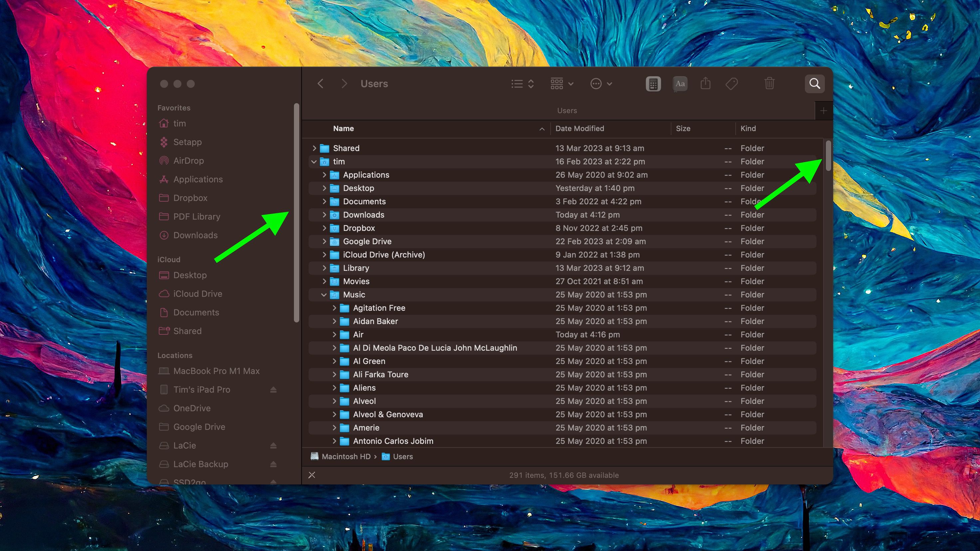Click the Share icon in toolbar
Viewport: 980px width, 551px height.
click(x=705, y=84)
